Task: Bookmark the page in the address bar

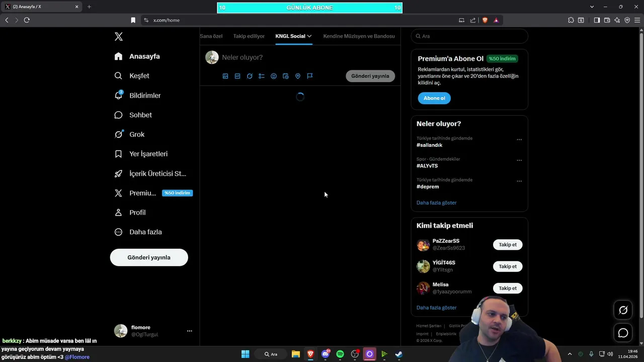Action: coord(133,20)
